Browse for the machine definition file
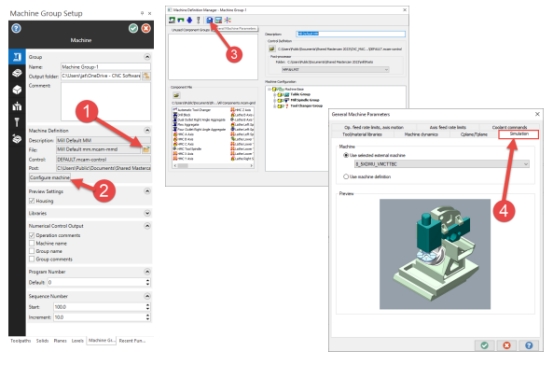554x365 pixels. [146, 150]
